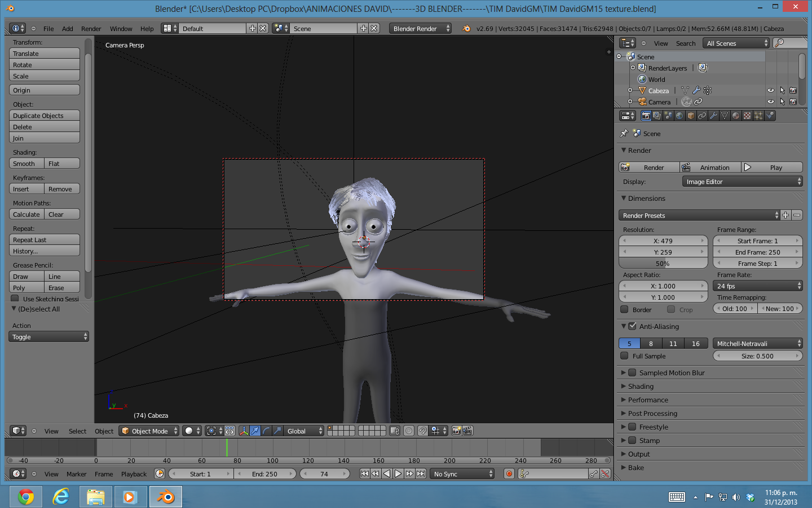Image resolution: width=812 pixels, height=508 pixels.
Task: Open the top bar Render menu
Action: point(91,29)
